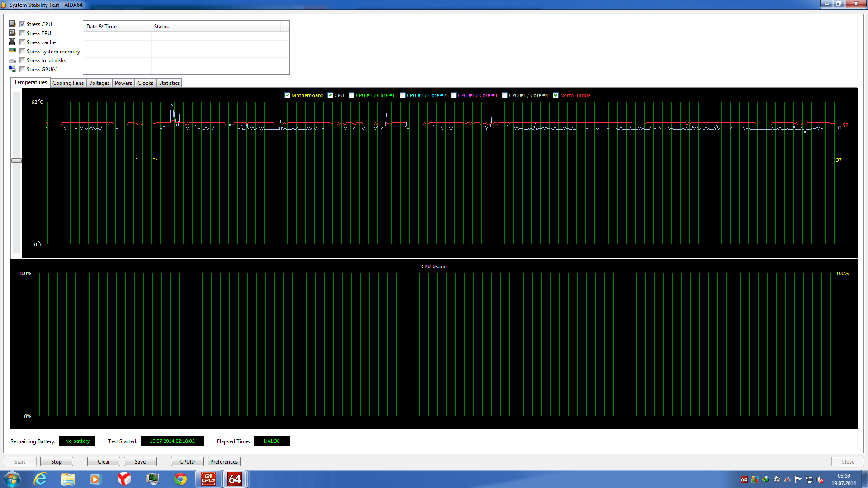
Task: Launch Yandex browser from the taskbar
Action: (x=124, y=479)
